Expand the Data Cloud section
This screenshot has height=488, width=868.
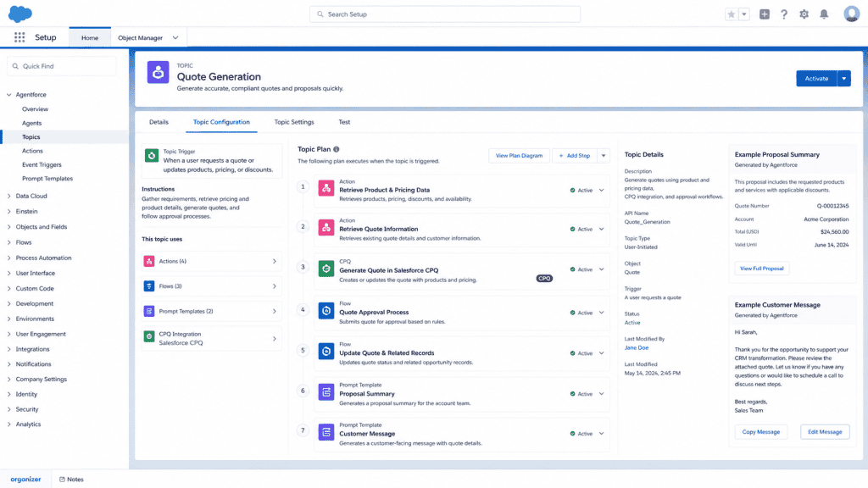tap(8, 196)
